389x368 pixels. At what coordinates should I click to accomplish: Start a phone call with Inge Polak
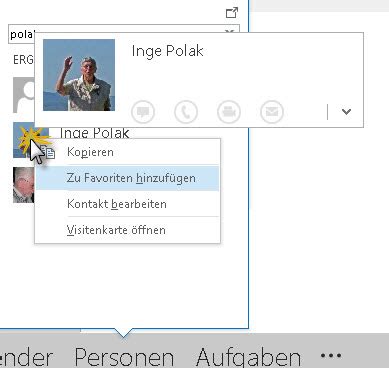(x=186, y=112)
